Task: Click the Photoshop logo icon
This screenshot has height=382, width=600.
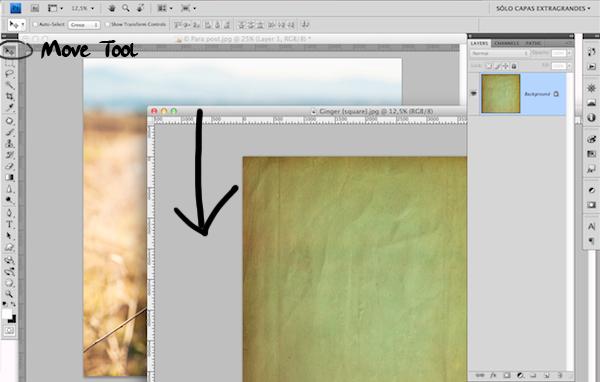Action: (16, 8)
